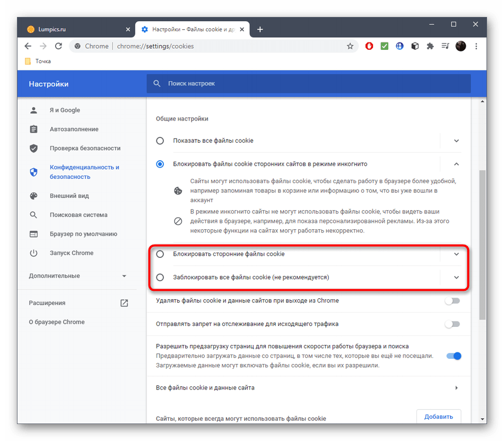
Task: Click the Поиск настроек search field
Action: (x=309, y=83)
